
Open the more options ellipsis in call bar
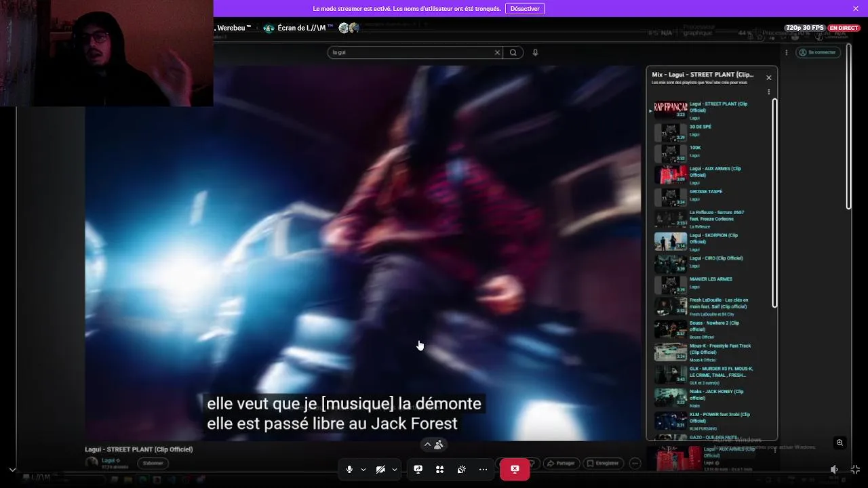(483, 469)
